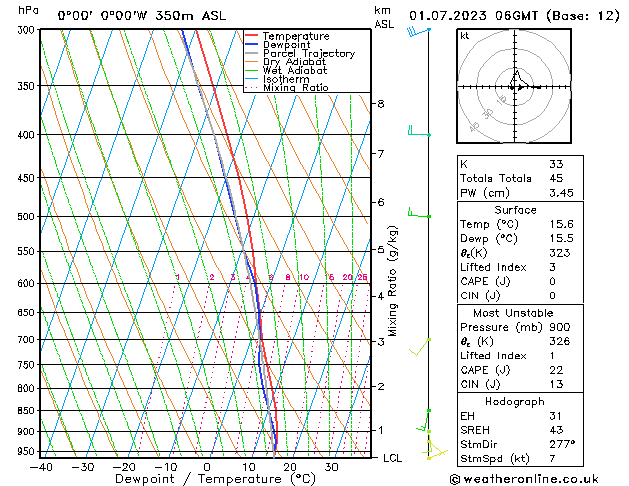Click the LCL marker label
The width and height of the screenshot is (629, 486).
(393, 458)
